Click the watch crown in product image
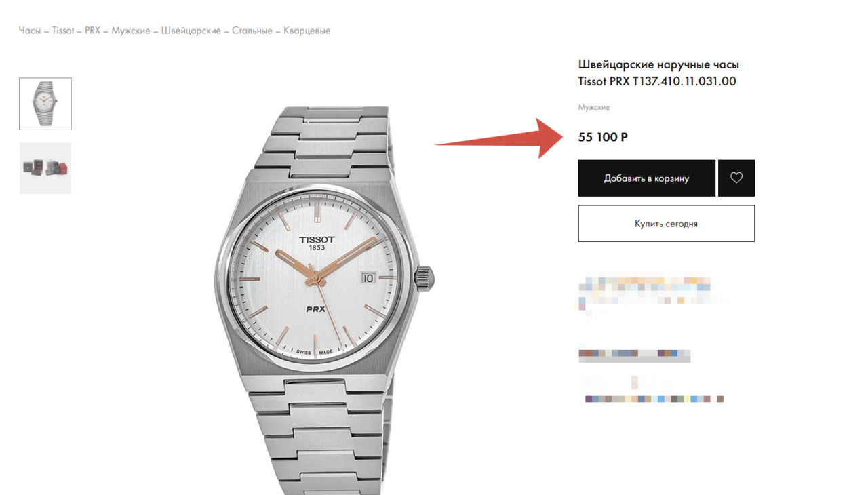 pyautogui.click(x=427, y=277)
